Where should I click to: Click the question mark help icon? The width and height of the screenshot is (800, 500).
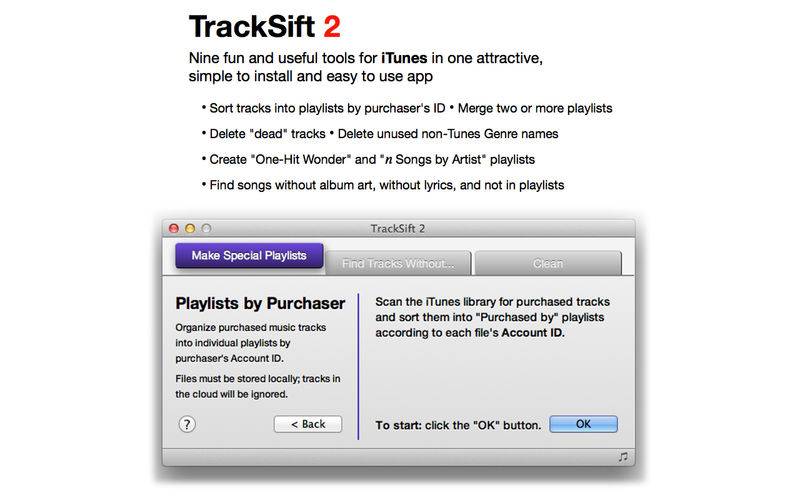pyautogui.click(x=187, y=424)
